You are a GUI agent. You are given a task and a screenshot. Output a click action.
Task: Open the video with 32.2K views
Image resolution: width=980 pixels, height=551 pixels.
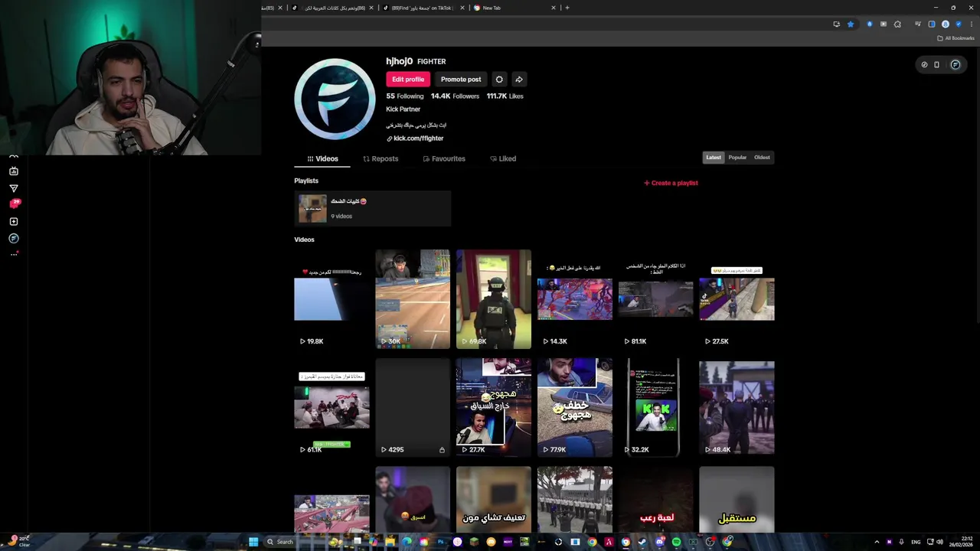656,408
